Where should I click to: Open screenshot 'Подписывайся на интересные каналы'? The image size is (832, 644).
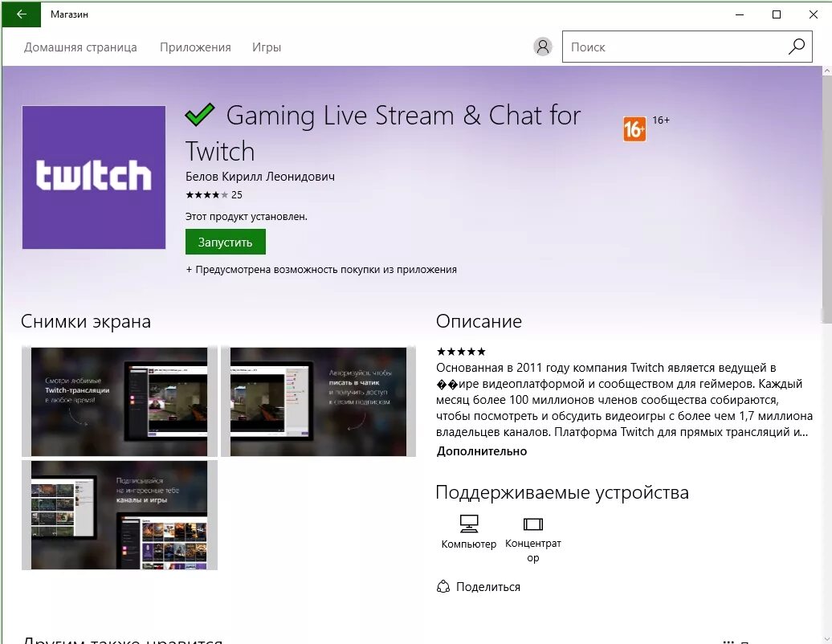click(x=120, y=515)
